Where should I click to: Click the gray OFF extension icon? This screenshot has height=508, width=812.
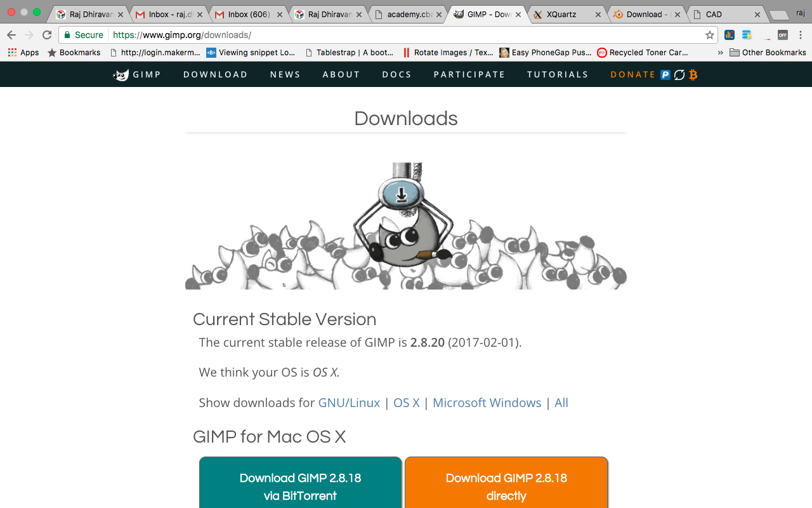coord(783,35)
